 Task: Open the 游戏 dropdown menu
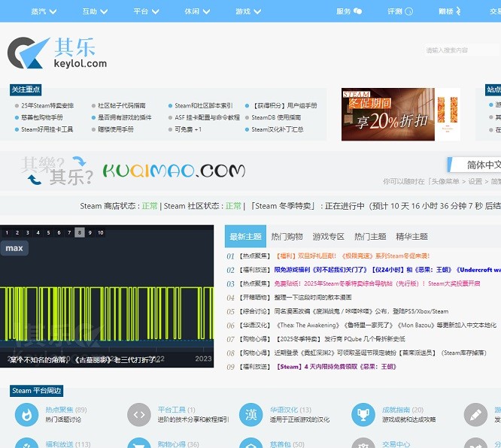248,11
